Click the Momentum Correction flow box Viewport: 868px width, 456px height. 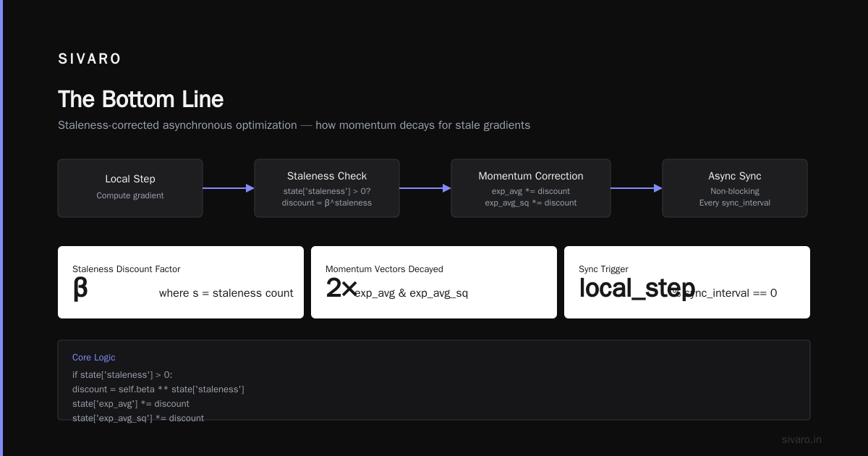click(531, 188)
